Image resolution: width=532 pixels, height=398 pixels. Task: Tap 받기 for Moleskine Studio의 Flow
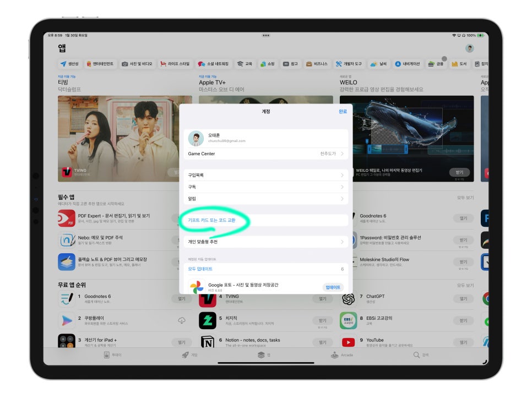point(464,261)
